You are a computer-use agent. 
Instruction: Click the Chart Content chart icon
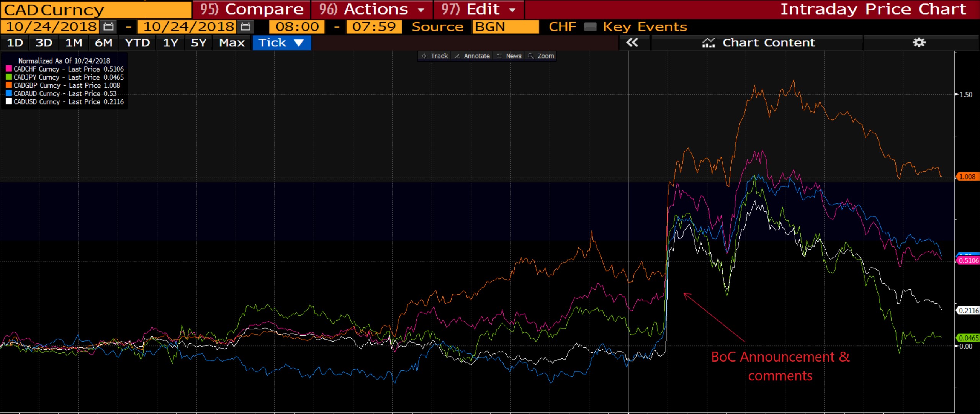(x=708, y=43)
